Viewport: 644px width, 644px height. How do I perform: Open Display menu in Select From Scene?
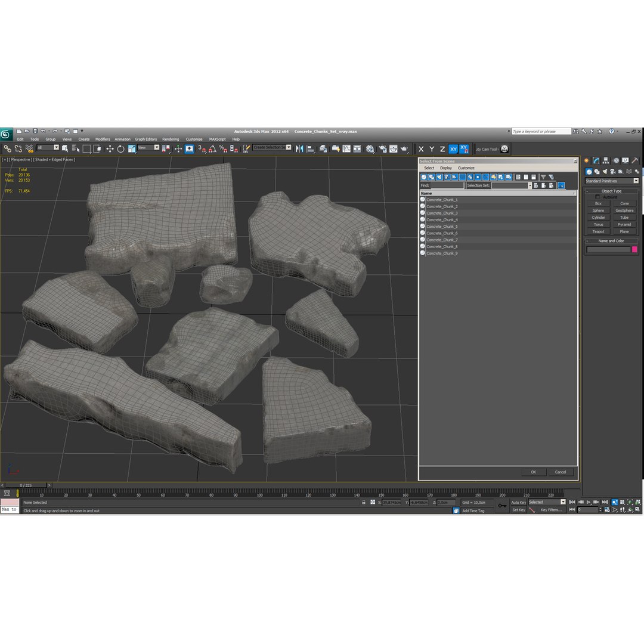click(445, 168)
